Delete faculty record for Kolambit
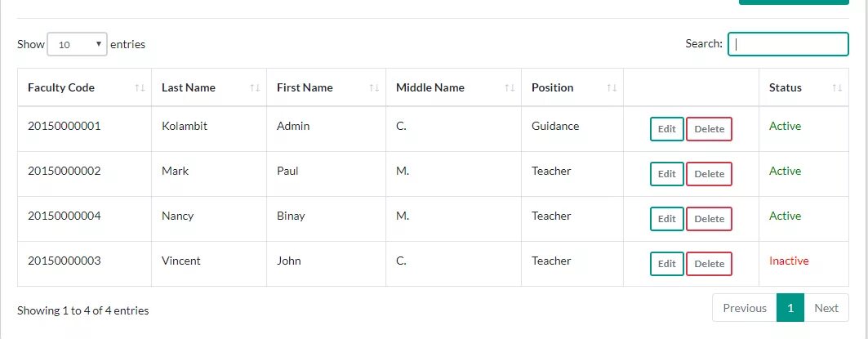 [x=709, y=129]
